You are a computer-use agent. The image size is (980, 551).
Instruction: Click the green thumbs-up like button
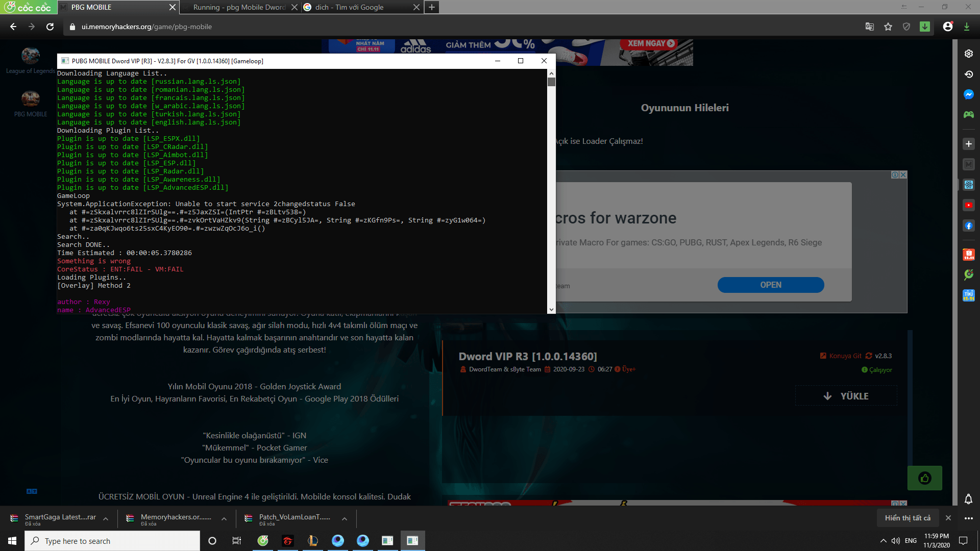tap(924, 478)
